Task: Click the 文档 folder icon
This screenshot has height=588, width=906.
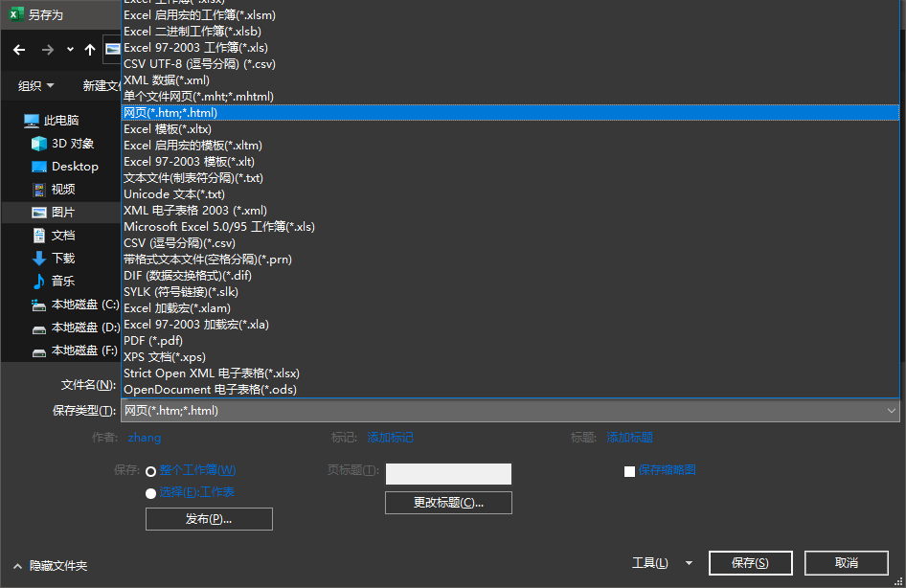Action: click(38, 235)
